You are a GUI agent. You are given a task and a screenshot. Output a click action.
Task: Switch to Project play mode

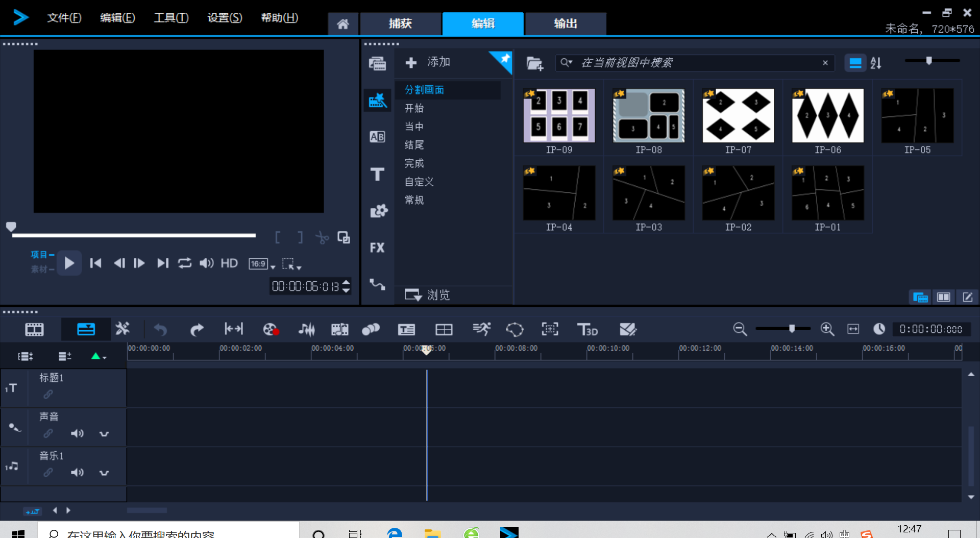[x=42, y=254]
